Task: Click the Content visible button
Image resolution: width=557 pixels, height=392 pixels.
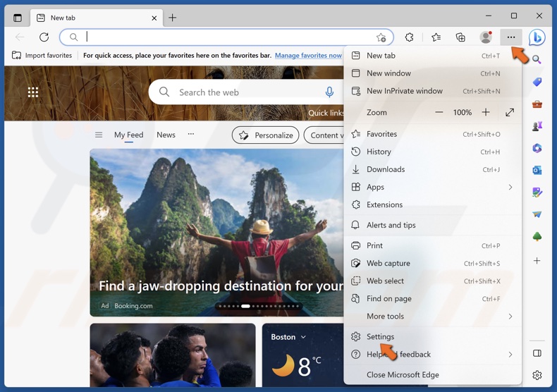Action: tap(324, 135)
